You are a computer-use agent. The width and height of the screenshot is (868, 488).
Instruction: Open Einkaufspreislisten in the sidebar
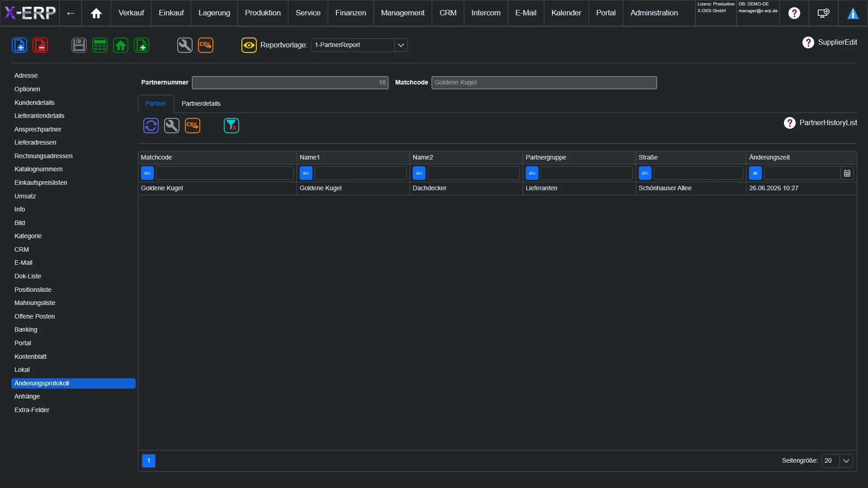(73, 183)
